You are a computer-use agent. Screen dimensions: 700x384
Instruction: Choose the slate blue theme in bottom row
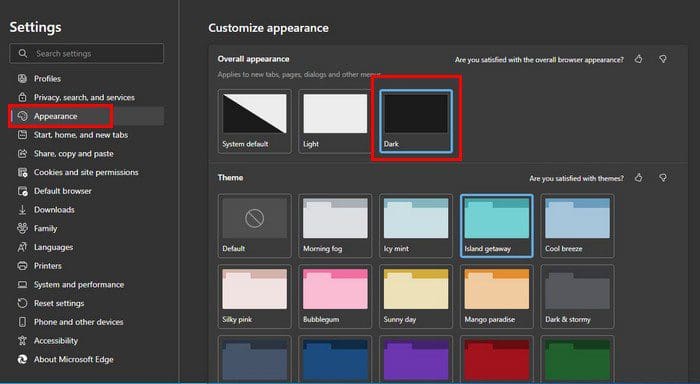pyautogui.click(x=254, y=359)
